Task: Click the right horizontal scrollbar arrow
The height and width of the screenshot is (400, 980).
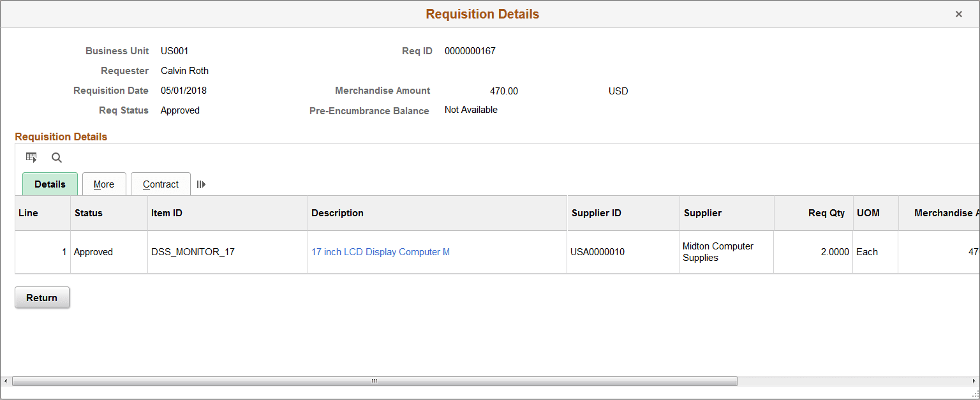Action: click(974, 380)
